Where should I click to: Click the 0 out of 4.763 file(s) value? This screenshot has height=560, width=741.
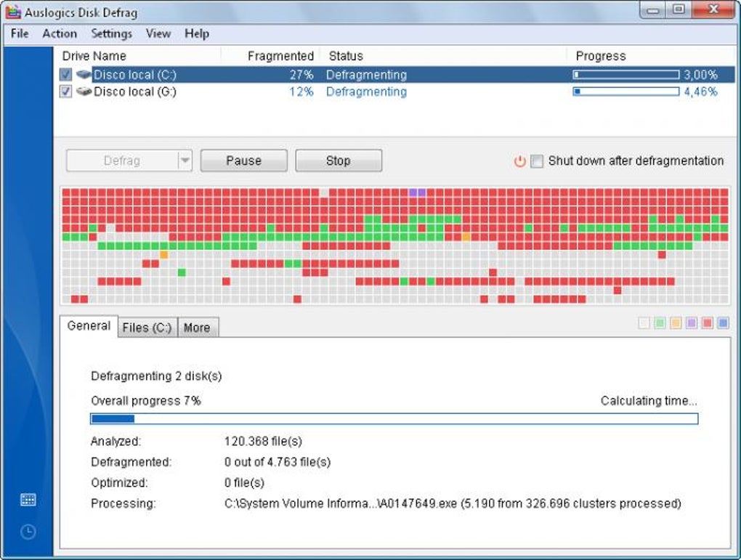(278, 462)
